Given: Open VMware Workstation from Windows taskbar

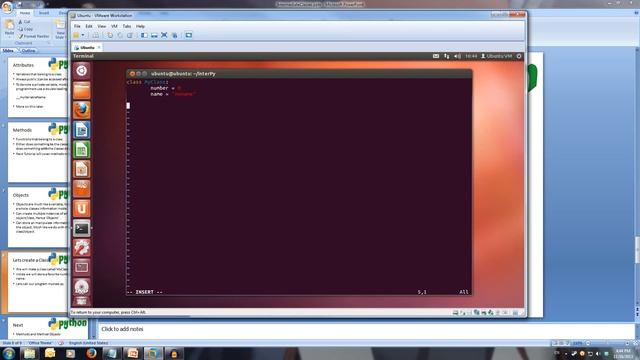Looking at the screenshot, I should [153, 353].
